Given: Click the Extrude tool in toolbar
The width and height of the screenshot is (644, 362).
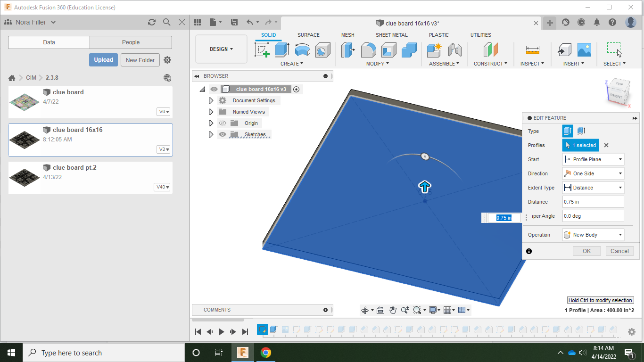Looking at the screenshot, I should point(282,50).
